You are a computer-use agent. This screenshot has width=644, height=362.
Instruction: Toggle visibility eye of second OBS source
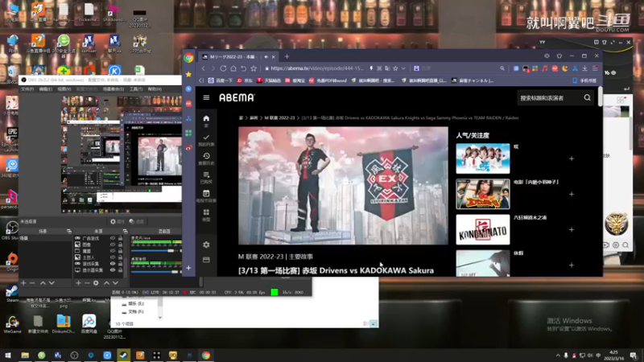pos(113,245)
